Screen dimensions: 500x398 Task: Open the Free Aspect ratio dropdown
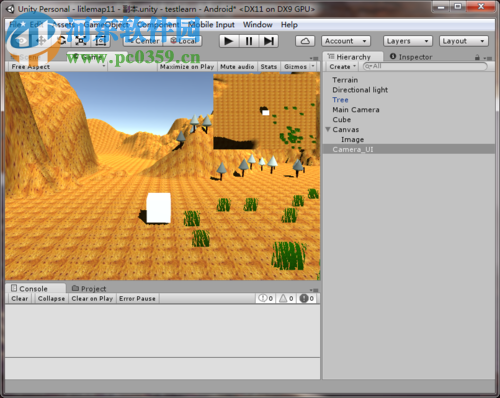pos(57,66)
